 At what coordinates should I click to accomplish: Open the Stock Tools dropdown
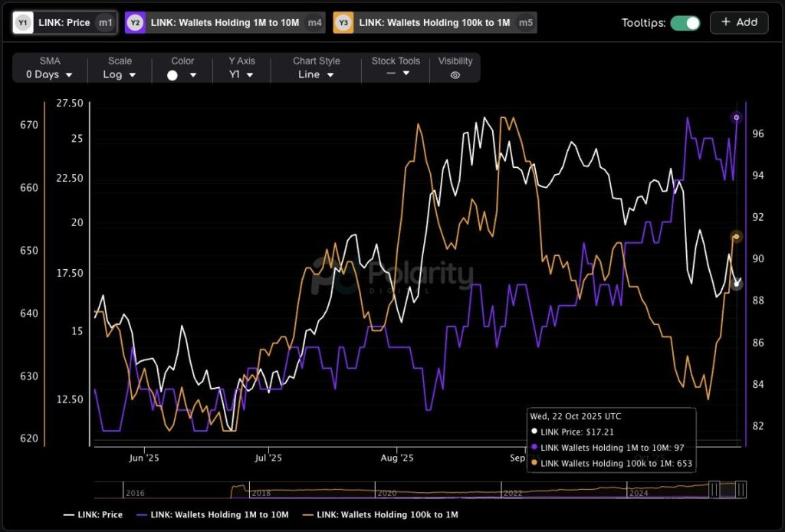click(x=396, y=74)
